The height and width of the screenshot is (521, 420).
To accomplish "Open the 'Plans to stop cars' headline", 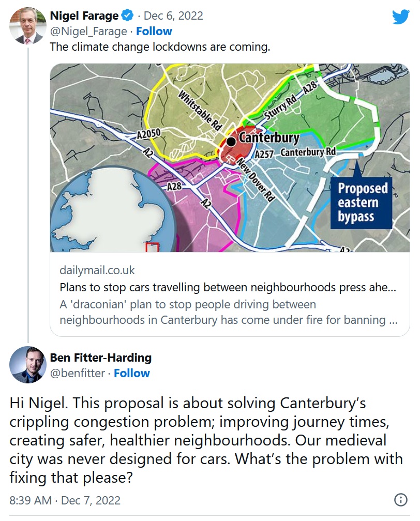I will tap(228, 288).
